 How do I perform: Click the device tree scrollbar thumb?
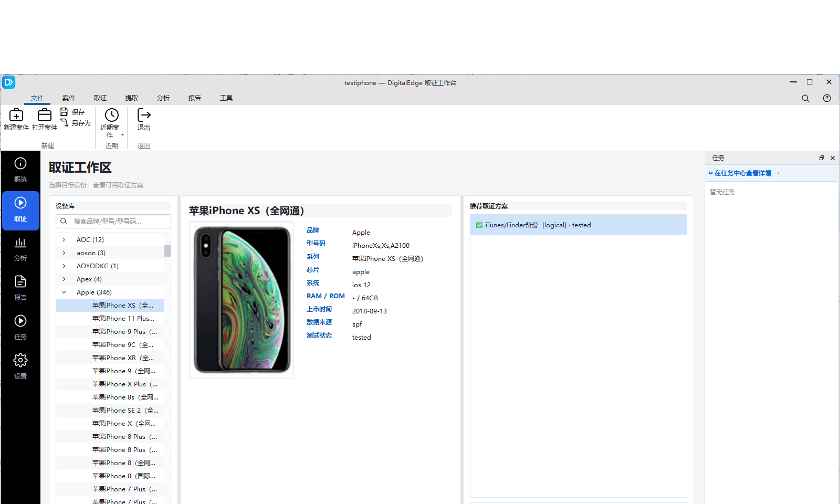(x=167, y=251)
